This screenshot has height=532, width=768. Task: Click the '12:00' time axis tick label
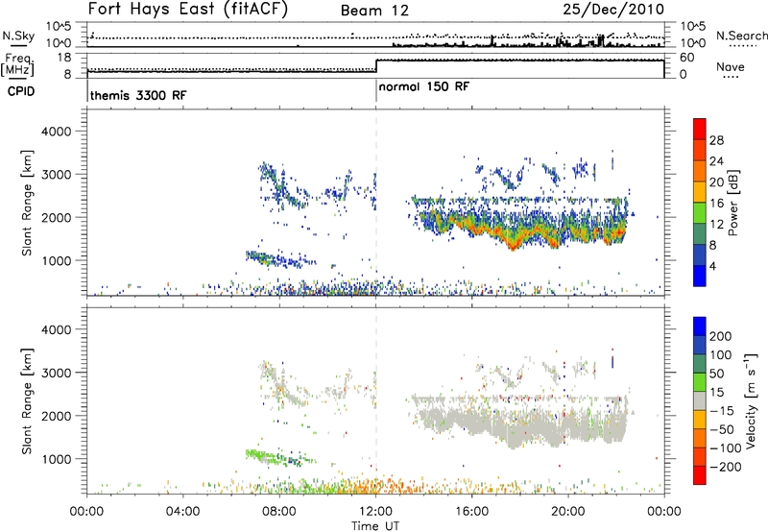375,512
